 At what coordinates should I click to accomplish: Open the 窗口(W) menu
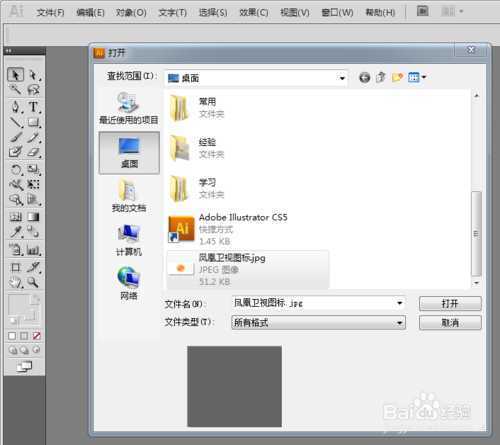tap(337, 13)
